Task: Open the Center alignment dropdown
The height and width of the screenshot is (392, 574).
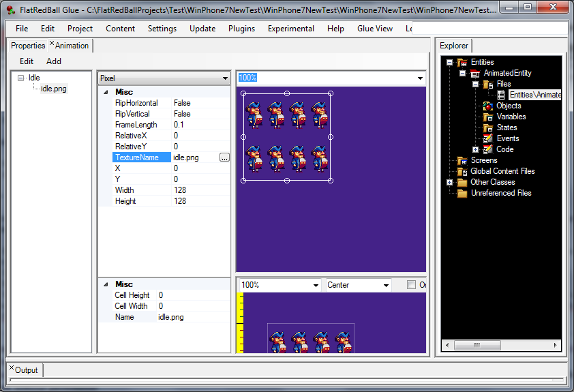Action: pos(386,285)
